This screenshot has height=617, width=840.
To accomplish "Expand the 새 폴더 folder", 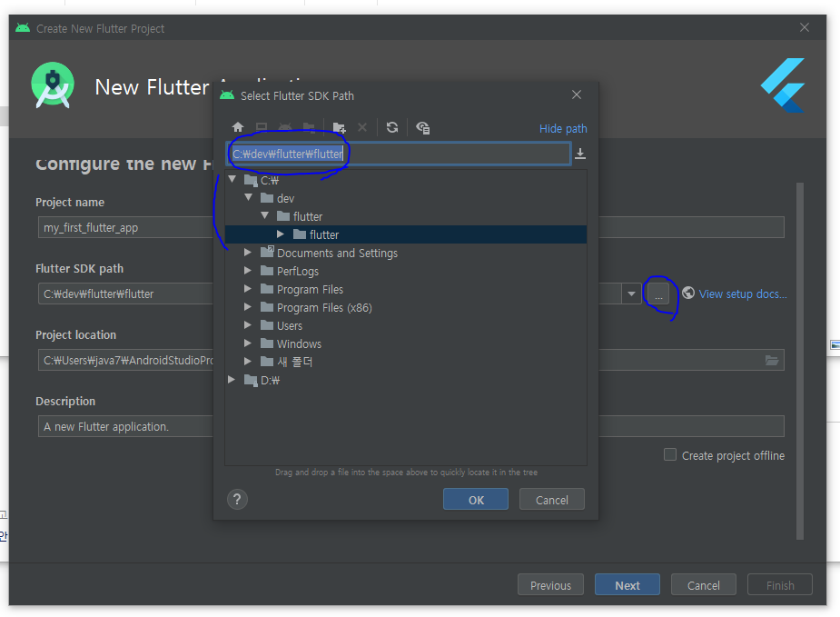I will (x=248, y=362).
